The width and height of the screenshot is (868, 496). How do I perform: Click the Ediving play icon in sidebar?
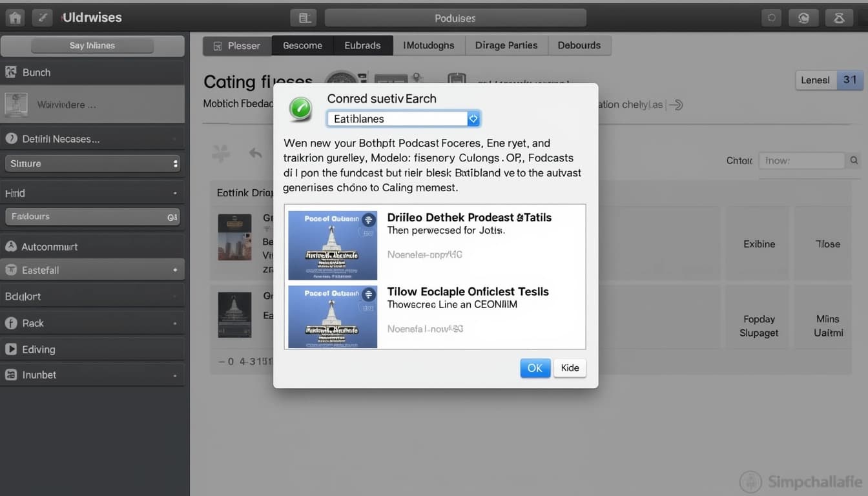[x=11, y=349]
